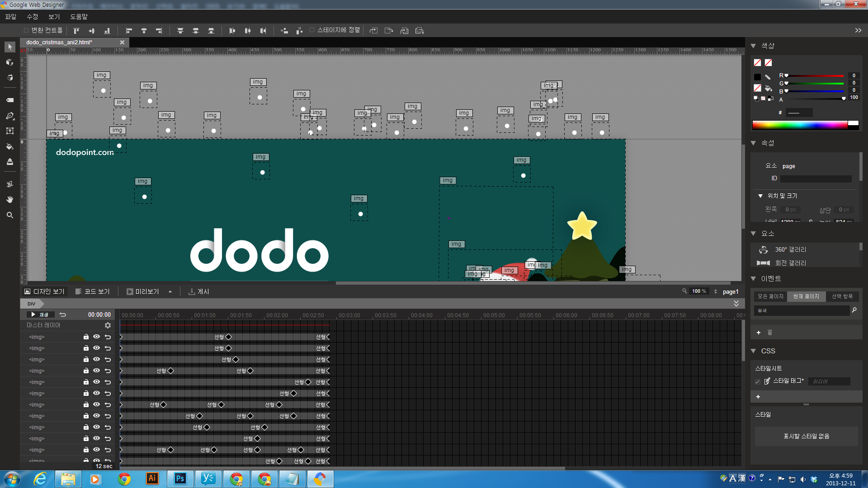The height and width of the screenshot is (488, 868).
Task: Select the 모든 페이지 events filter
Action: [770, 296]
